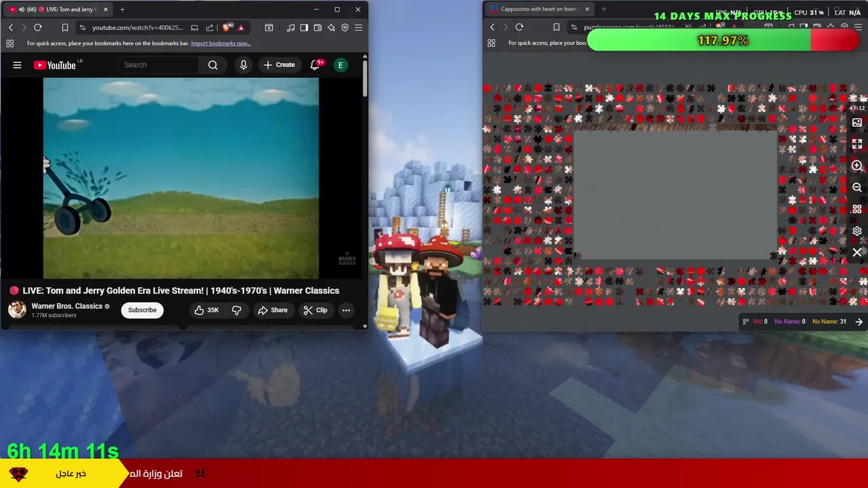This screenshot has height=488, width=868.
Task: Click the 'No Name: 31' score
Action: (x=829, y=322)
